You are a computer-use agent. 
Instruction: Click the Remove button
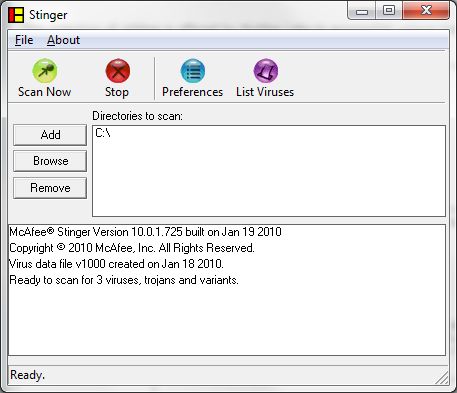tap(50, 188)
